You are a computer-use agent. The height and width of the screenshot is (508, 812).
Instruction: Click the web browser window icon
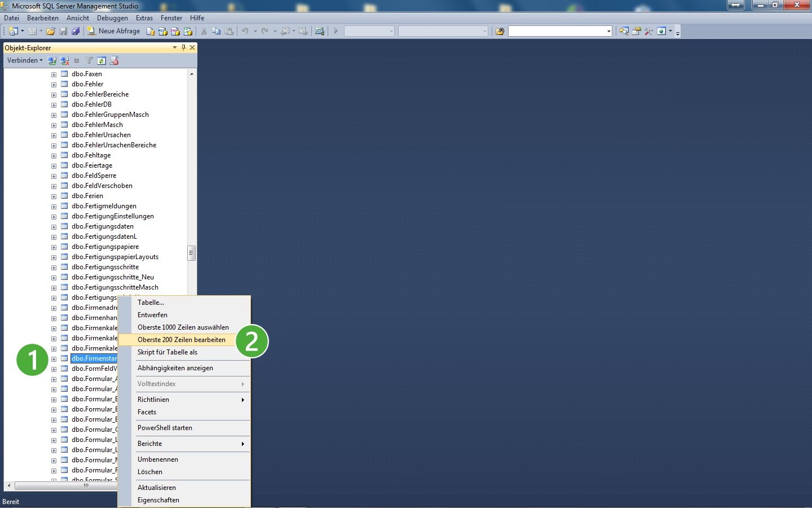coord(661,31)
